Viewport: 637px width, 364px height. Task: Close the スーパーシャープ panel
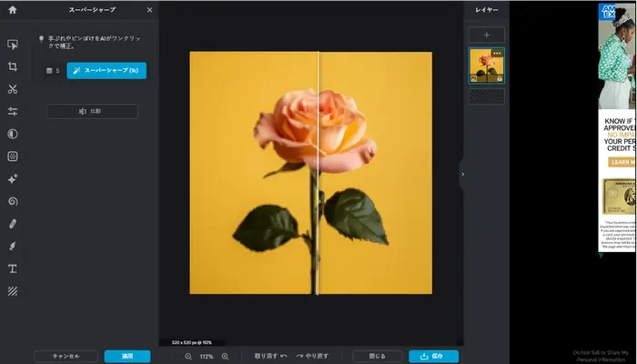[x=149, y=10]
